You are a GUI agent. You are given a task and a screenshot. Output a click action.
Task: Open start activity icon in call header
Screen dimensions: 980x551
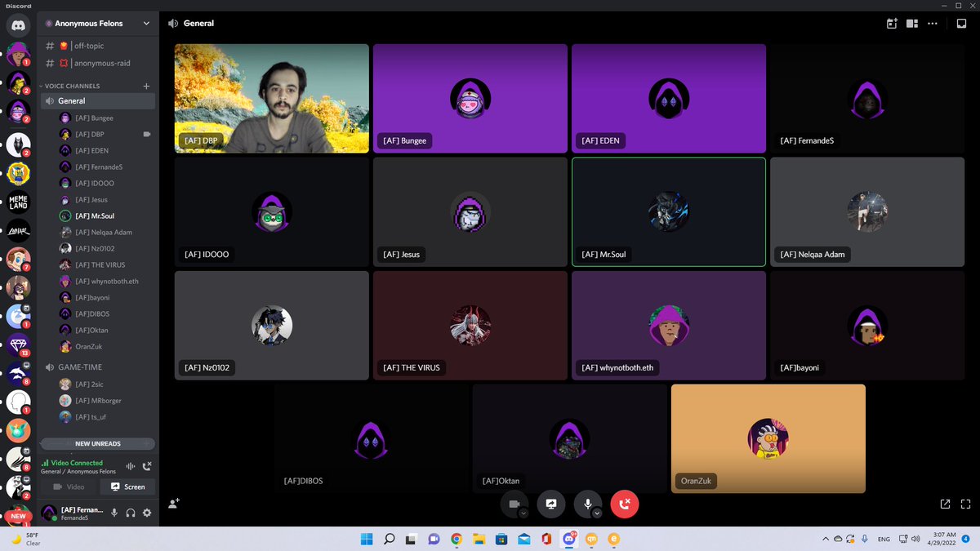point(892,24)
